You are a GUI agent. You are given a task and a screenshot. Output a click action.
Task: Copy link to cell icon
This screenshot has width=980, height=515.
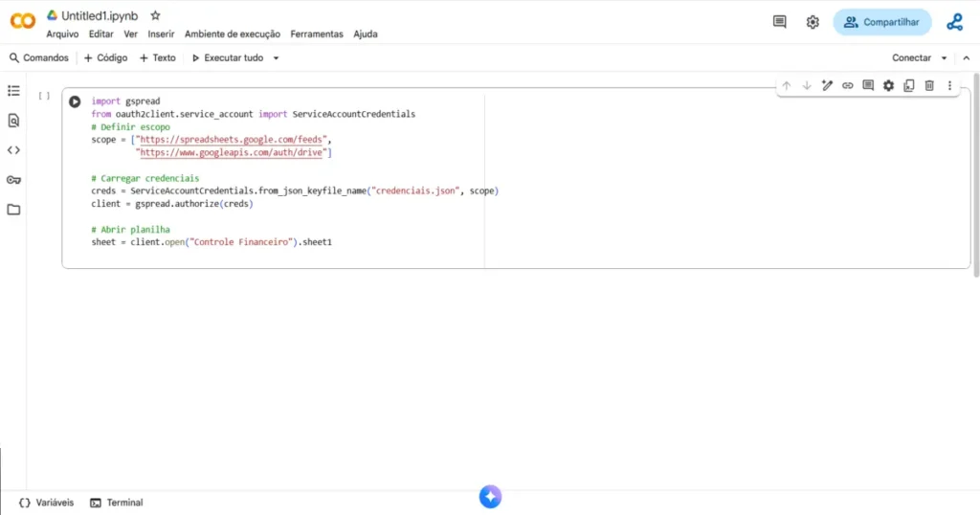[x=848, y=85]
